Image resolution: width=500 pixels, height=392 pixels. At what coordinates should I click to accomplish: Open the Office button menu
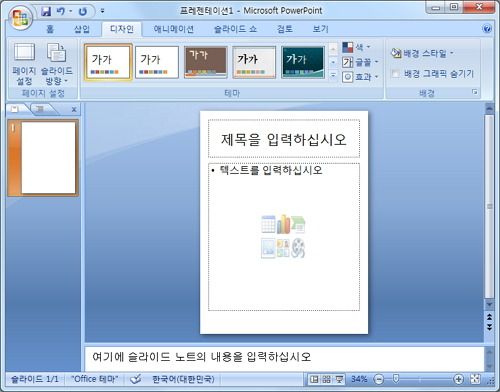[x=21, y=17]
